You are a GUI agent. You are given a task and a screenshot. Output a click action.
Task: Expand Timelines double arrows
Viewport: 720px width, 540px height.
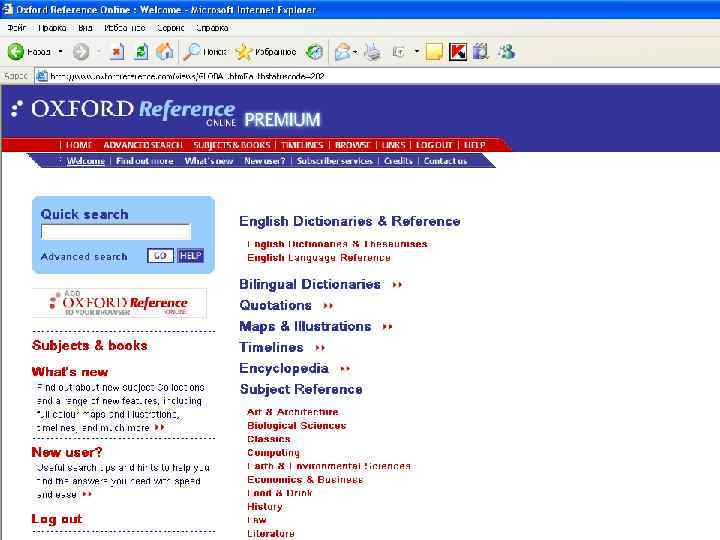320,348
